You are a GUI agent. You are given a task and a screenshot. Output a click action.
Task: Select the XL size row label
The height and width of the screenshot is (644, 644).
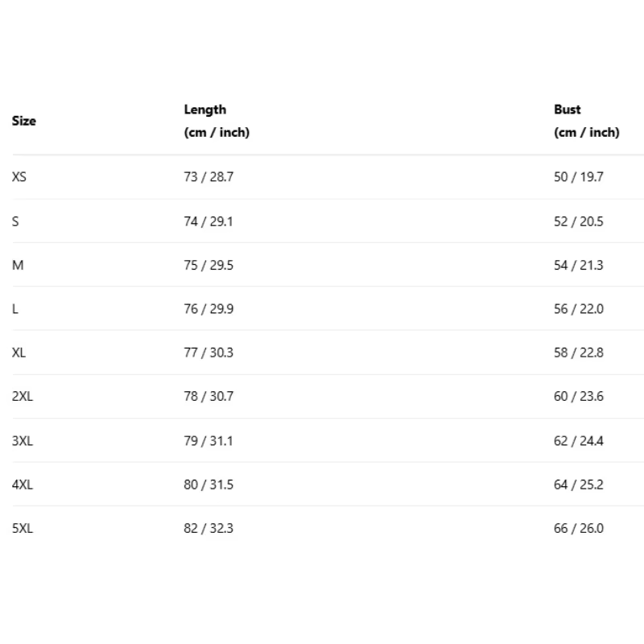19,353
